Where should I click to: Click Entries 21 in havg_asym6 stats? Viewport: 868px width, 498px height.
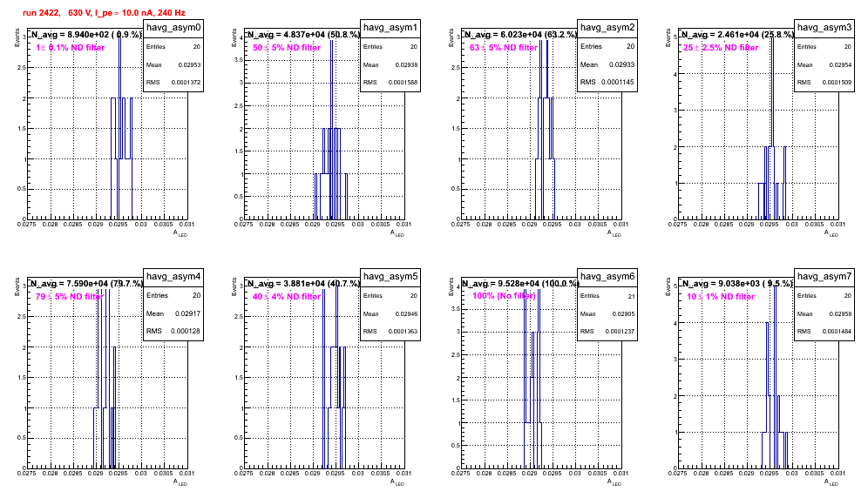[x=607, y=296]
